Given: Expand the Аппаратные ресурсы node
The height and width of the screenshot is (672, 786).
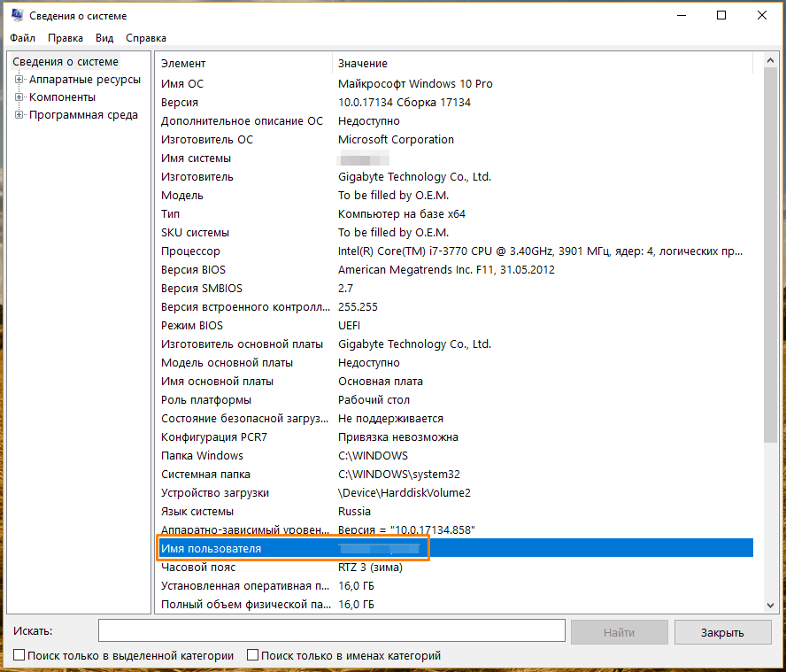Looking at the screenshot, I should coord(19,79).
